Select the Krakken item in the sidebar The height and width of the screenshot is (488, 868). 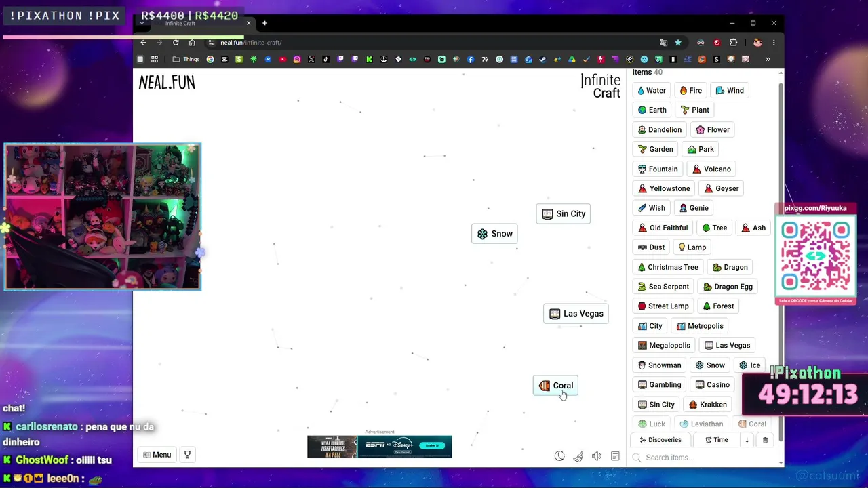point(707,405)
